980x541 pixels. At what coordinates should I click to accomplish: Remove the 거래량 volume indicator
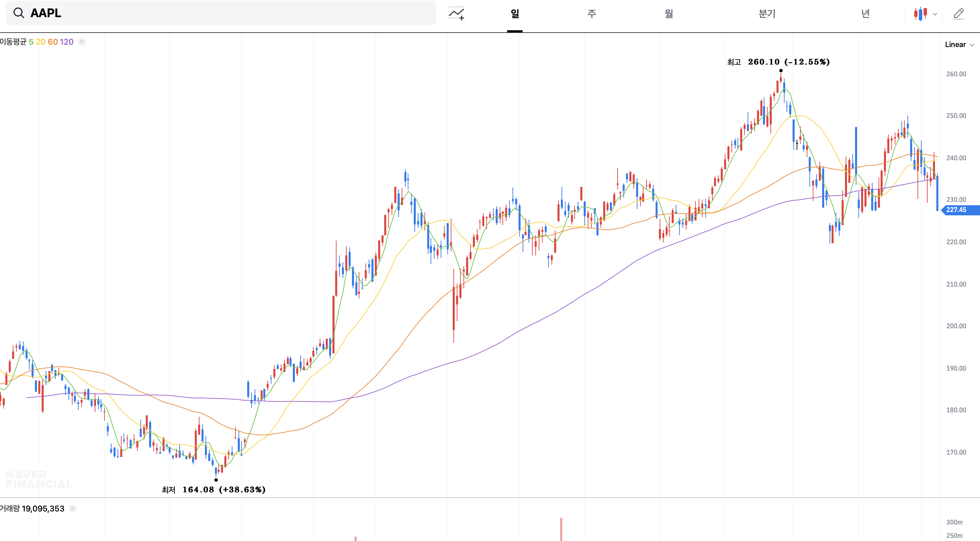pos(73,509)
